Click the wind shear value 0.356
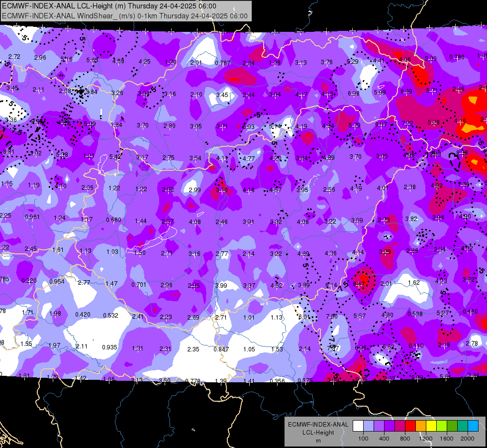Image resolution: width=487 pixels, height=448 pixels. 278,381
